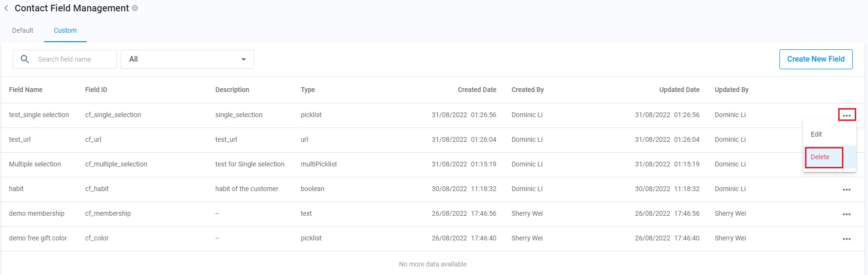Open the three-dot menu for demo free gift color

(847, 239)
